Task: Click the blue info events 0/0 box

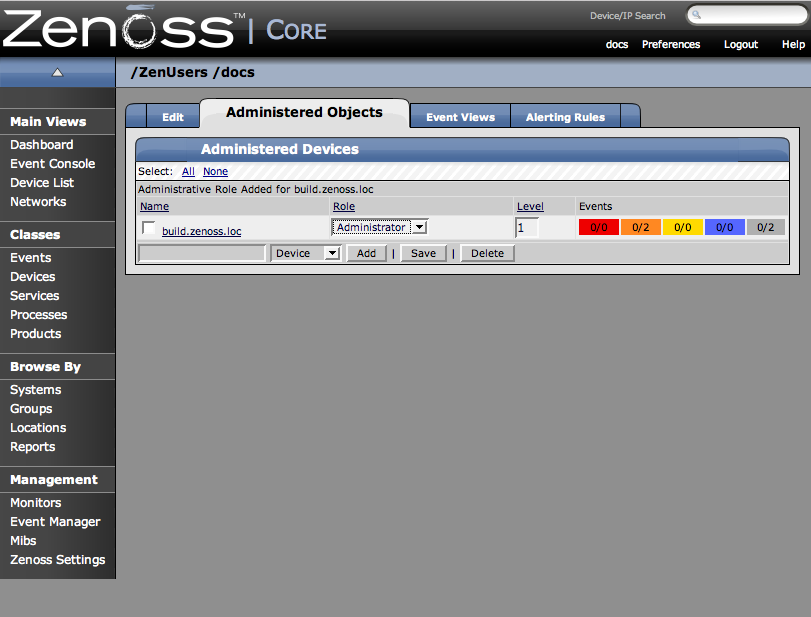Action: point(724,227)
